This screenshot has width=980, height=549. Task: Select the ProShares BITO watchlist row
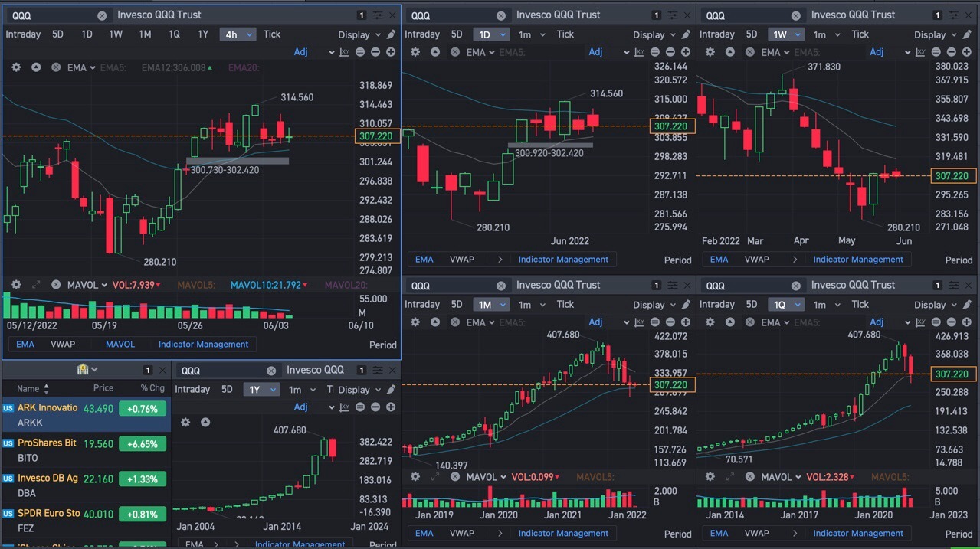(x=86, y=450)
